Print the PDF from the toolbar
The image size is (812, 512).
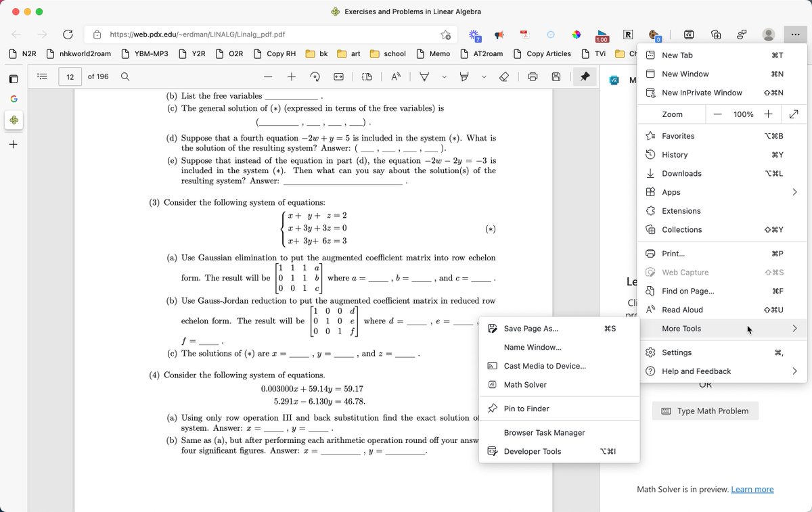pos(533,77)
